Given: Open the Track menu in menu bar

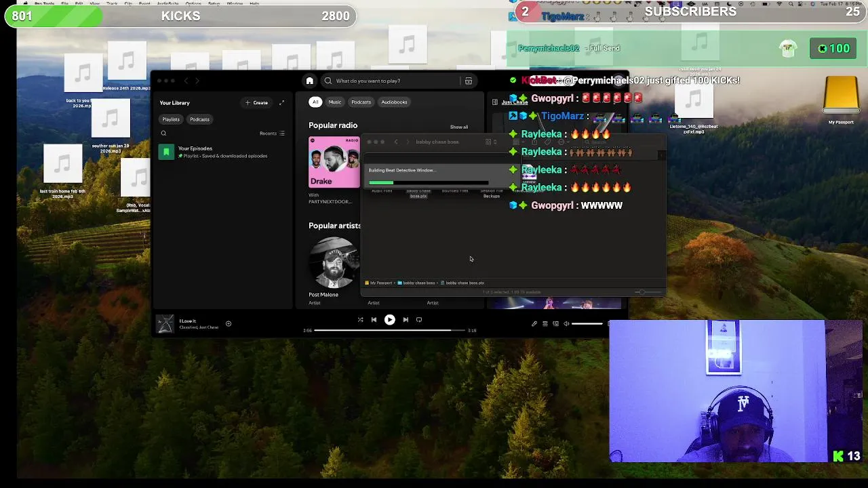Looking at the screenshot, I should [111, 3].
